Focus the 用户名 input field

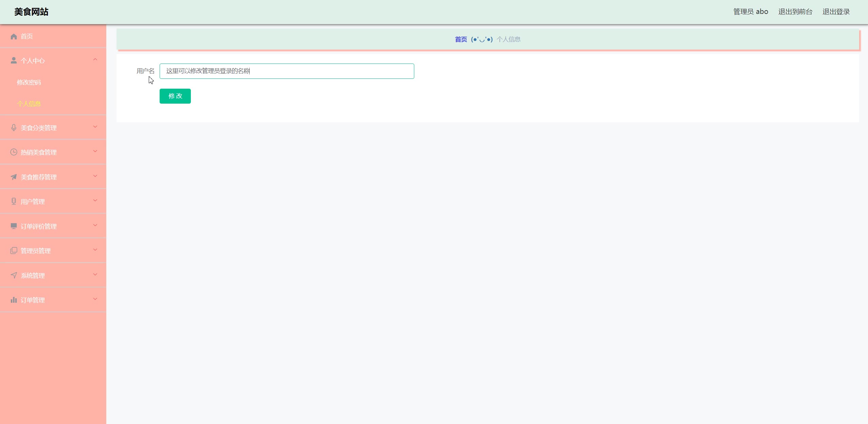[287, 71]
